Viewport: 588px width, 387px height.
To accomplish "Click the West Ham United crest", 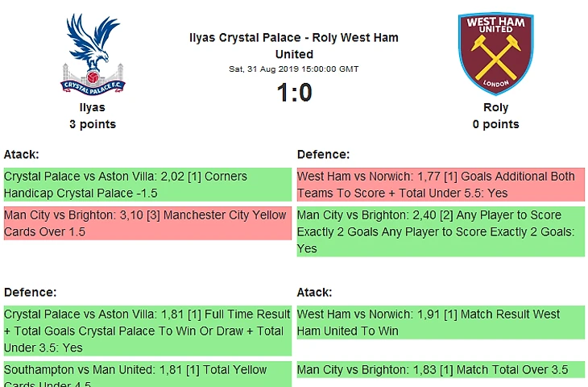I will [495, 54].
